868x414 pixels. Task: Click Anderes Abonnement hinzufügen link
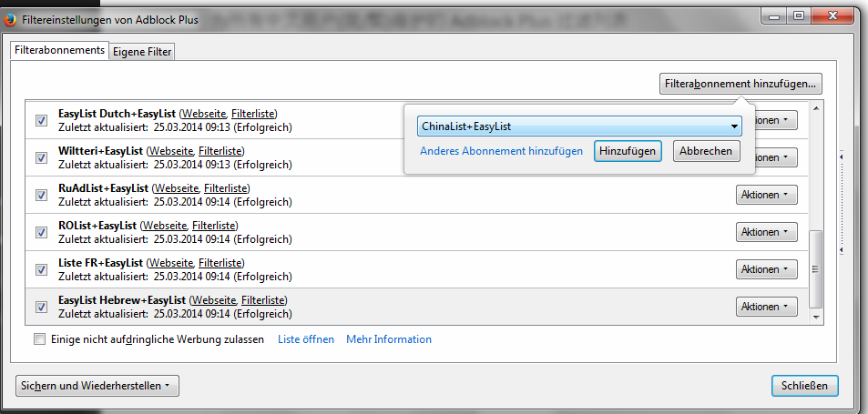pyautogui.click(x=501, y=151)
